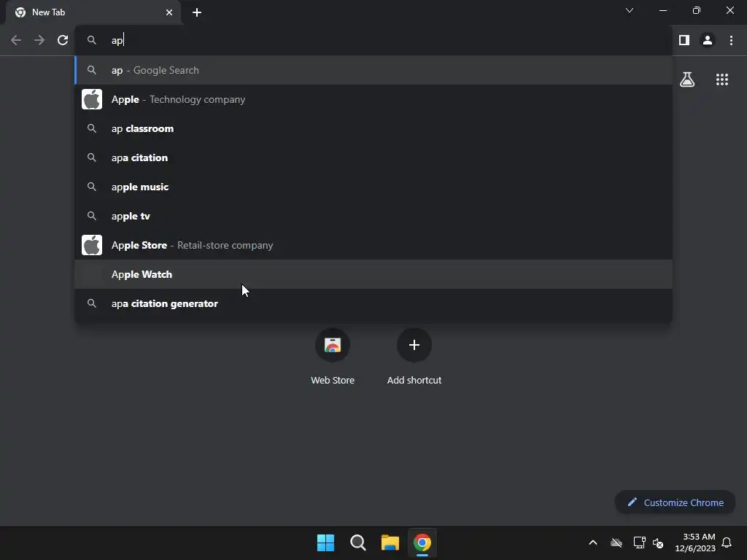Viewport: 747px width, 560px height.
Task: Click the muted volume tray icon
Action: (x=658, y=542)
